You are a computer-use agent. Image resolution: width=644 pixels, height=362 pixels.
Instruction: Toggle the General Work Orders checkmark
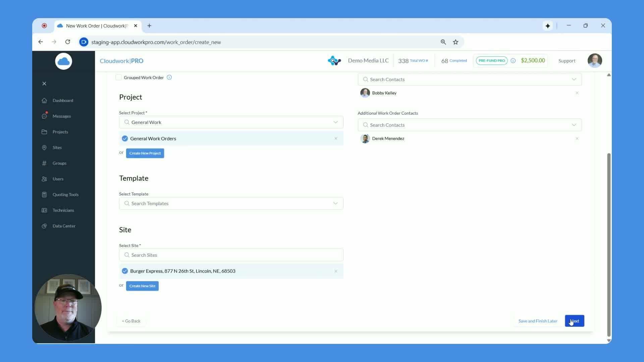[x=125, y=138]
